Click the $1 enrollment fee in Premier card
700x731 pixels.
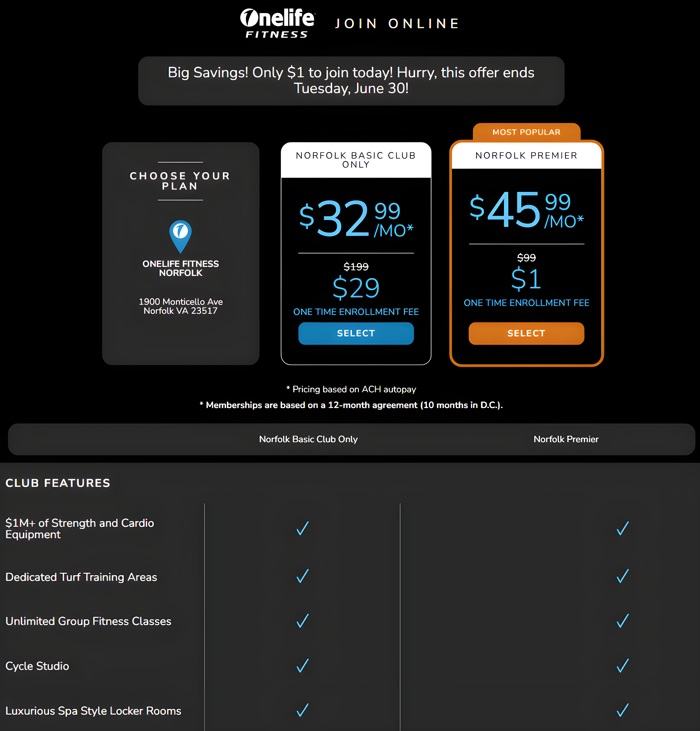526,279
